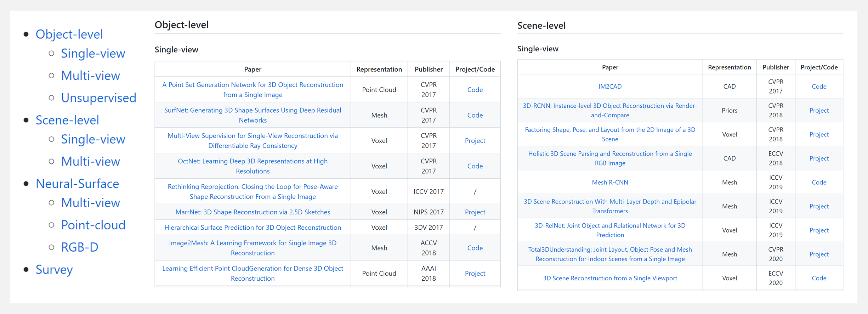Screen dimensions: 868x314
Task: Open the Image2Mesh paper link
Action: click(253, 248)
